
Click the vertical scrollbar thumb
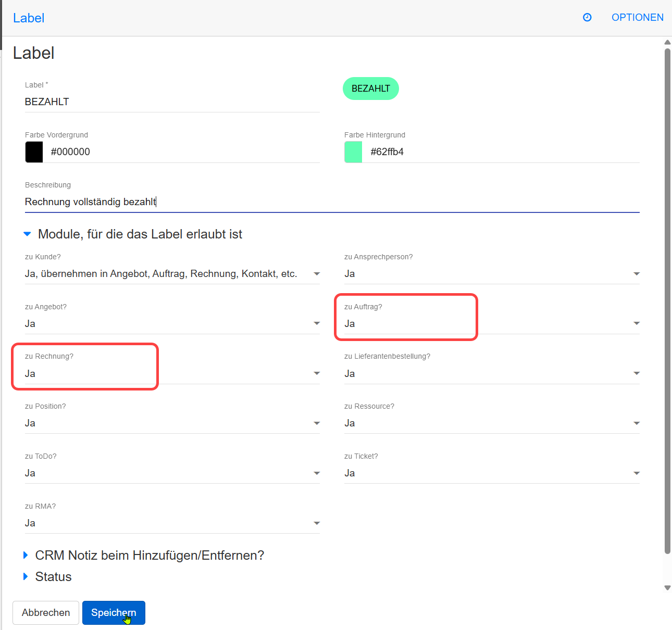click(x=667, y=301)
